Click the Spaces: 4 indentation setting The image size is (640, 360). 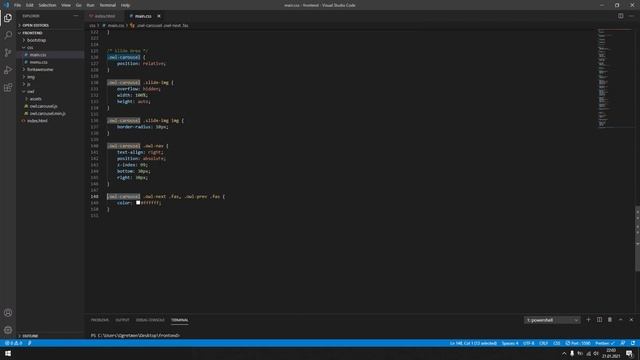click(510, 343)
